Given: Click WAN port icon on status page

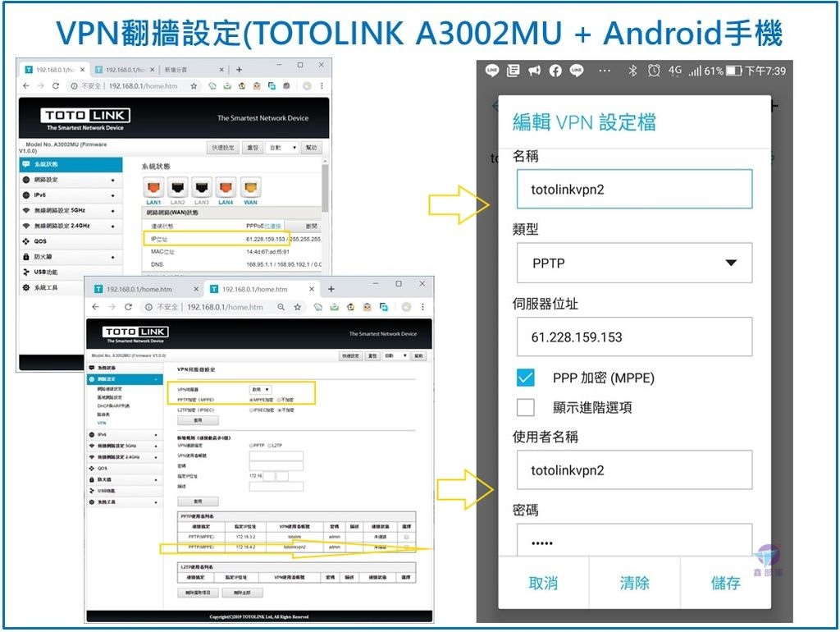Looking at the screenshot, I should (x=250, y=188).
